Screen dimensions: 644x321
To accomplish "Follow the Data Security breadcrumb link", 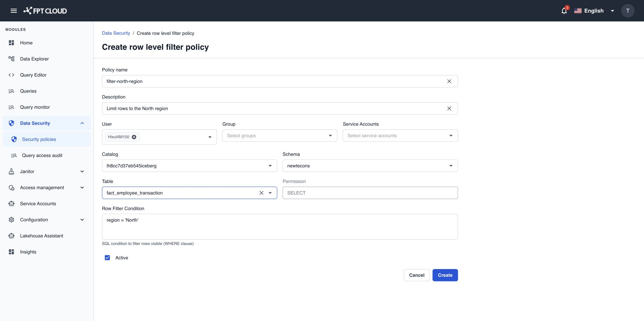I will 116,33.
